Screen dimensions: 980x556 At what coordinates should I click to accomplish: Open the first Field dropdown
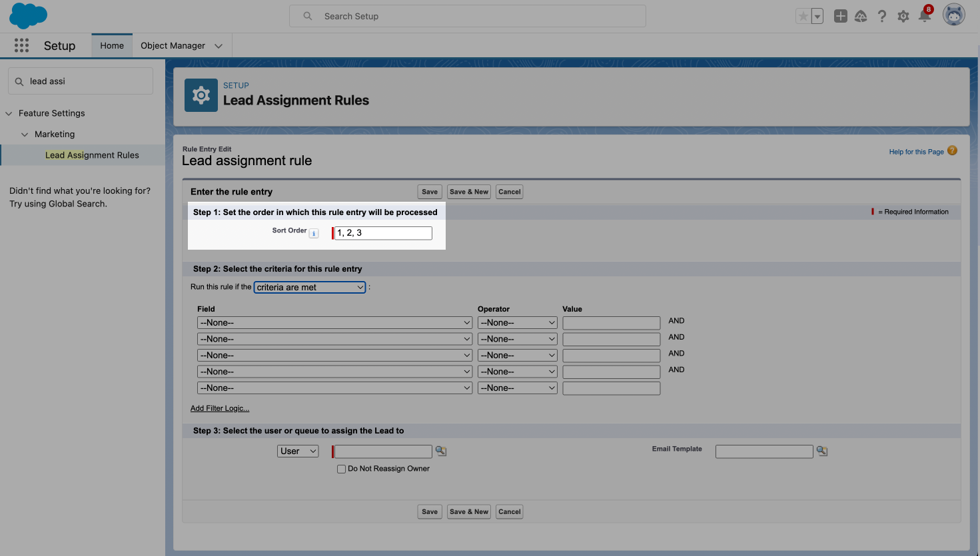coord(334,322)
